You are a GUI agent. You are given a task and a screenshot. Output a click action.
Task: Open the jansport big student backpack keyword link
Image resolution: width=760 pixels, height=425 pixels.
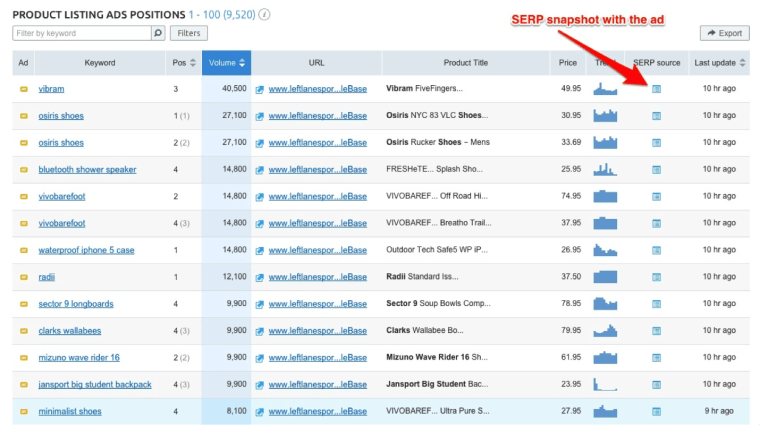pyautogui.click(x=95, y=384)
